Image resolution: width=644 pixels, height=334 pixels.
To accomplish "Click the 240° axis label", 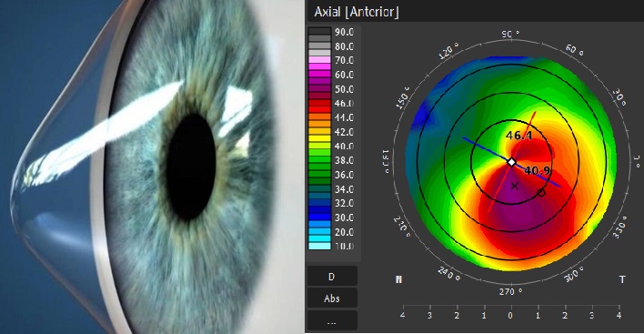I will point(448,274).
